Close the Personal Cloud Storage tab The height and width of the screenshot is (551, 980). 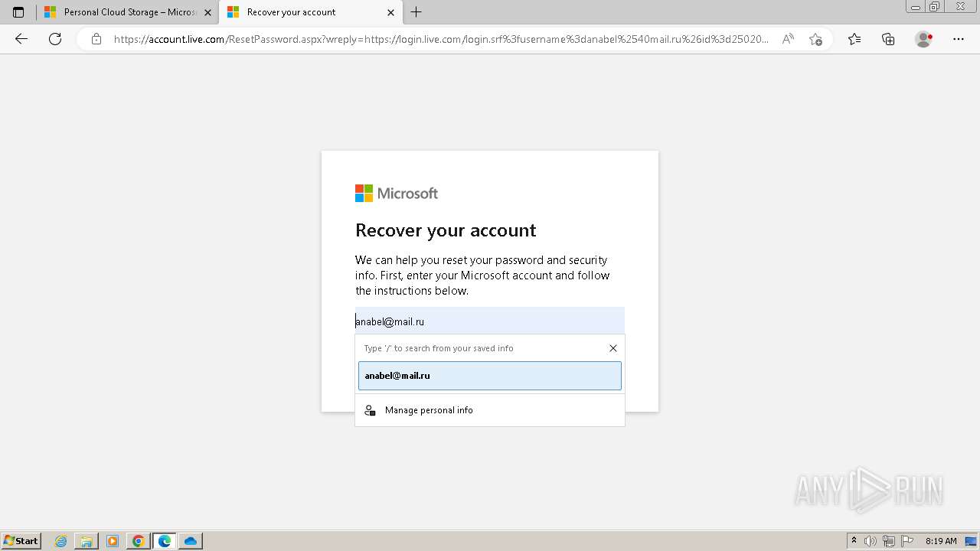(x=207, y=12)
